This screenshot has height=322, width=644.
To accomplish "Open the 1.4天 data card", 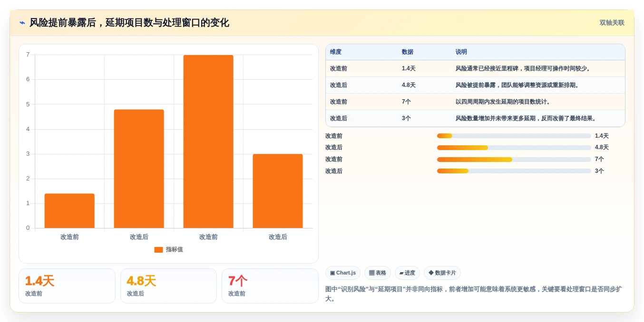I will click(67, 286).
